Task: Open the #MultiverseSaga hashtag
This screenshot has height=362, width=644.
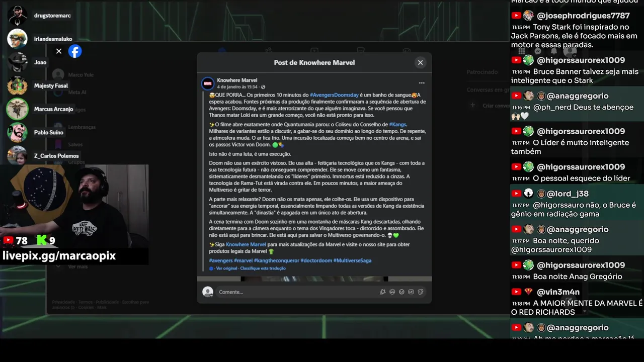Action: [x=352, y=260]
